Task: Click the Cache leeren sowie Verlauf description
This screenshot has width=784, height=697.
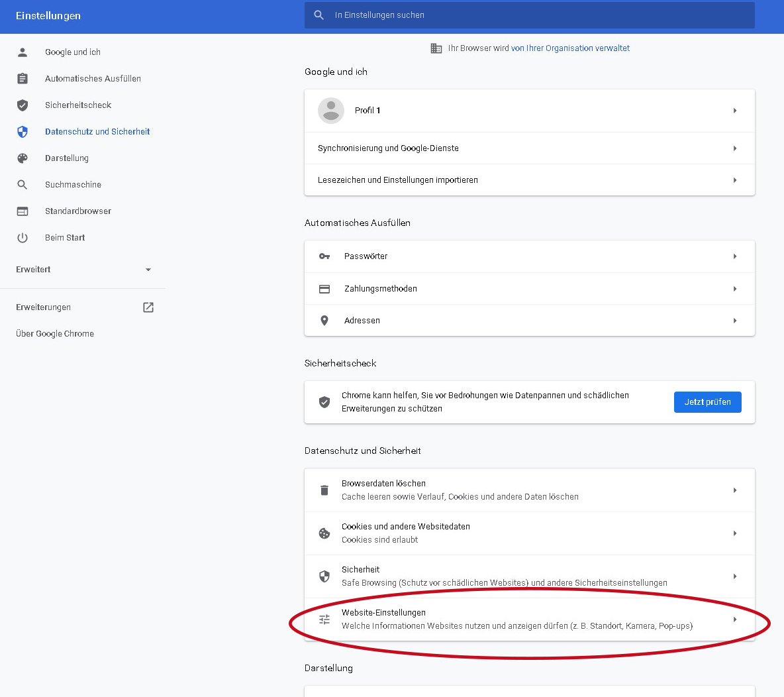Action: pyautogui.click(x=460, y=497)
